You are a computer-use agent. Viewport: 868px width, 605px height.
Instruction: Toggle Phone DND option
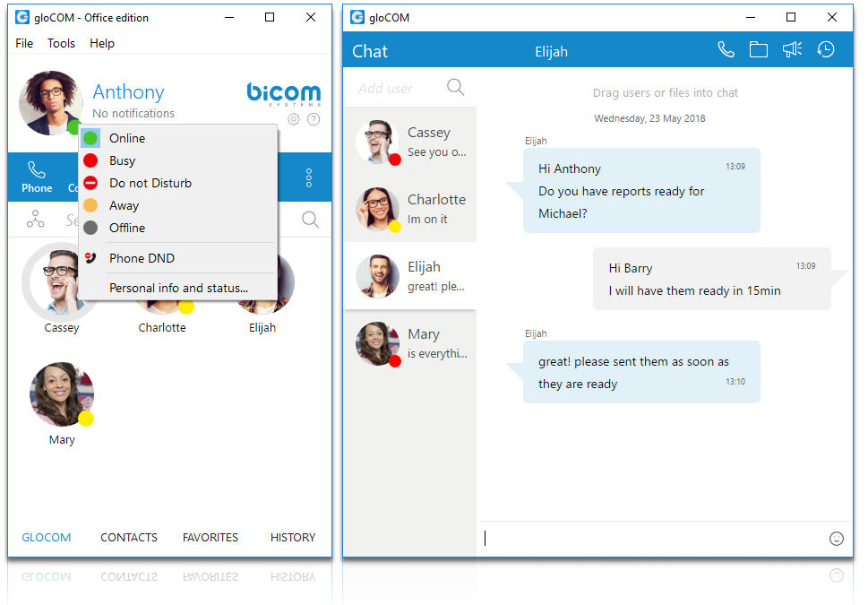142,258
